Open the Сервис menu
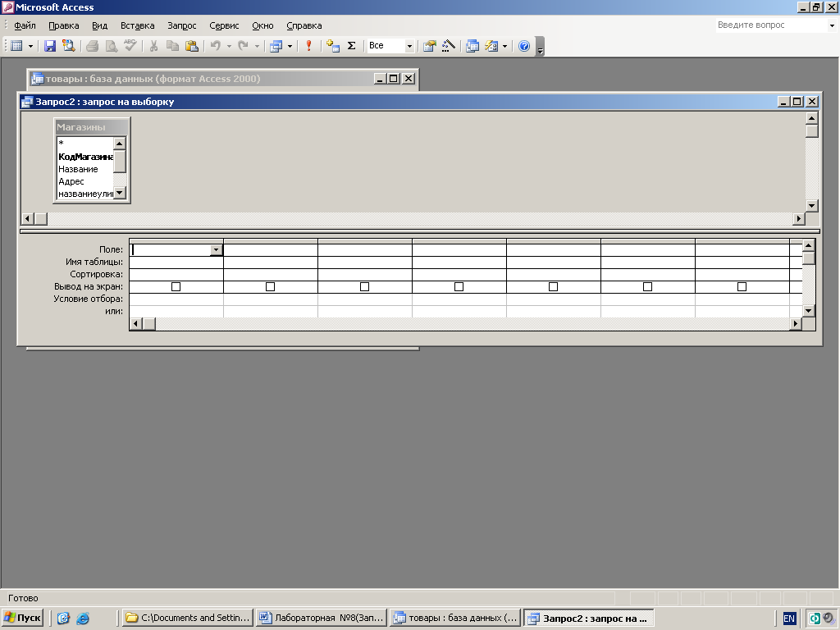Image resolution: width=840 pixels, height=630 pixels. 224,25
